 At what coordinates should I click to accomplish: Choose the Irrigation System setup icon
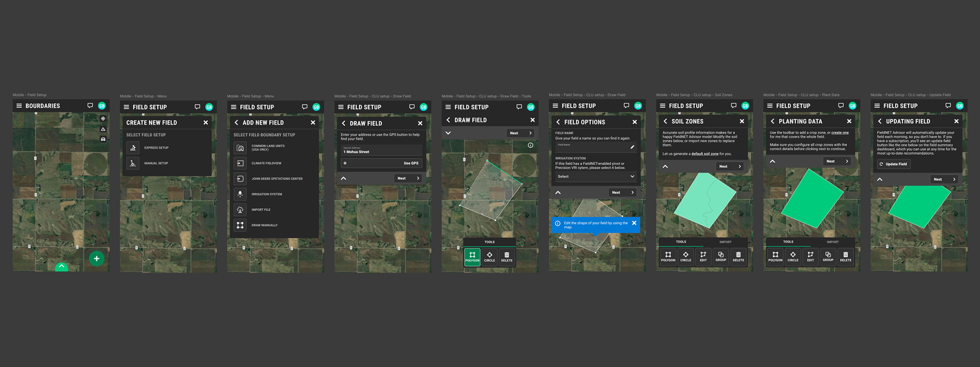[240, 194]
